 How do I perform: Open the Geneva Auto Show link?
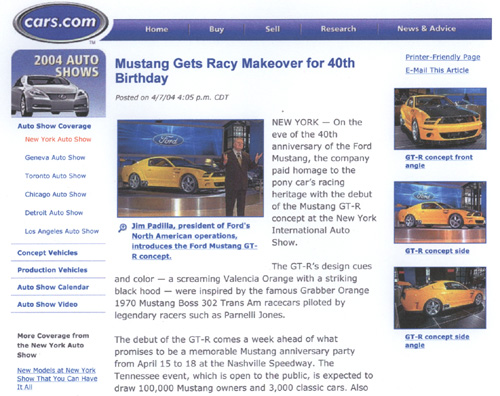55,158
